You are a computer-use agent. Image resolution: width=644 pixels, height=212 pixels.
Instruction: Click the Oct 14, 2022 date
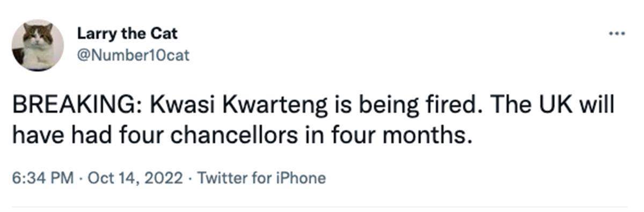135,178
